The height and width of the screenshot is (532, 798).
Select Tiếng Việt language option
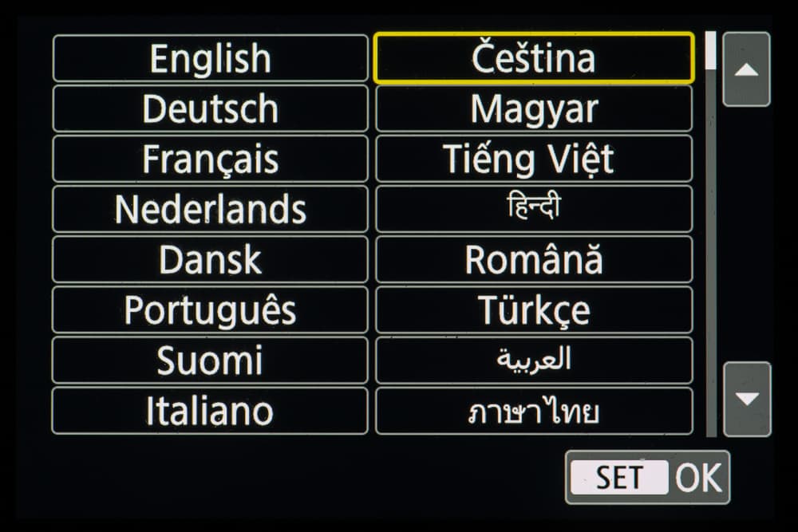[x=533, y=159]
